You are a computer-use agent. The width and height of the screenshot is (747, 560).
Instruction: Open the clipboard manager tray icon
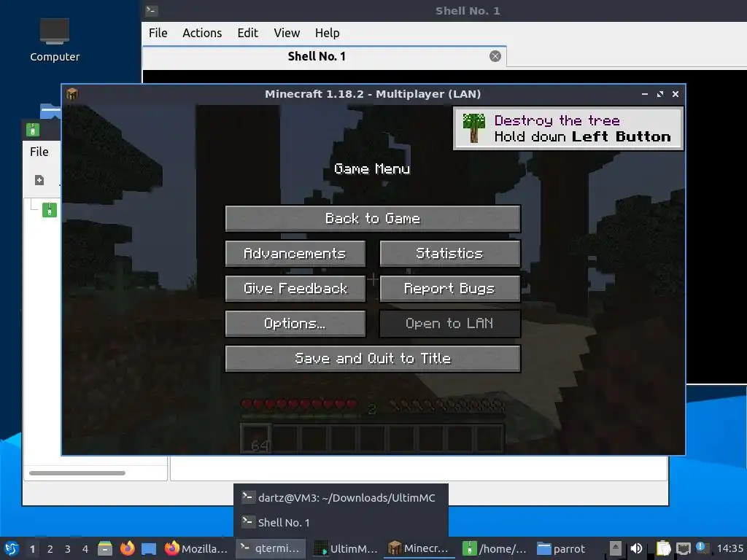663,548
